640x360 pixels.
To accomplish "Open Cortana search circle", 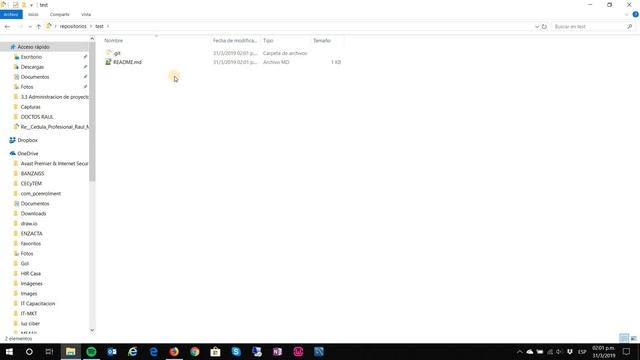I will click(x=29, y=351).
